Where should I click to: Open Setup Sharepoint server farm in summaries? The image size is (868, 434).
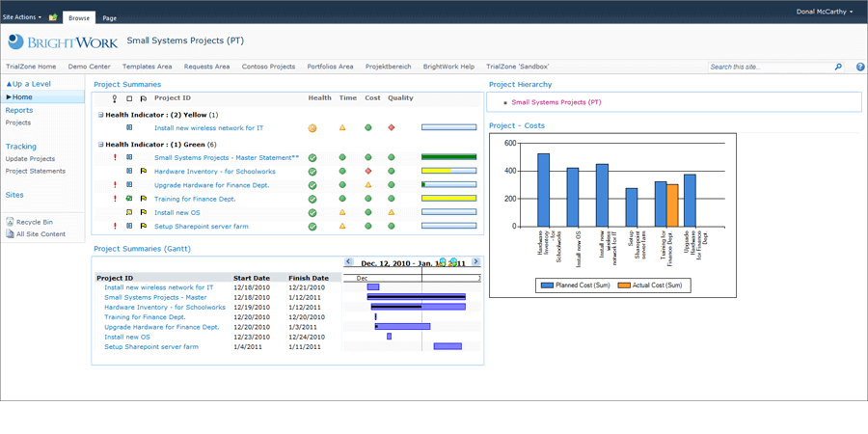201,227
